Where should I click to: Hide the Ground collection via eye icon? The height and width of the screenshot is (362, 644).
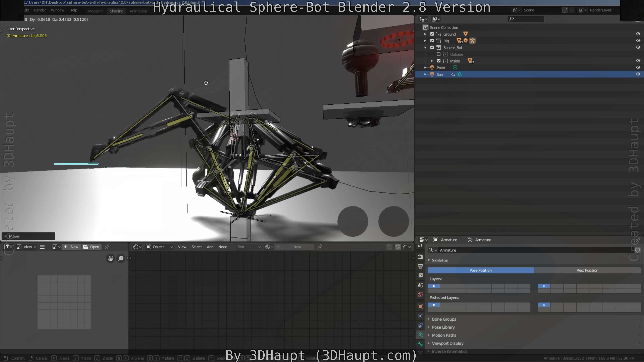click(x=638, y=34)
